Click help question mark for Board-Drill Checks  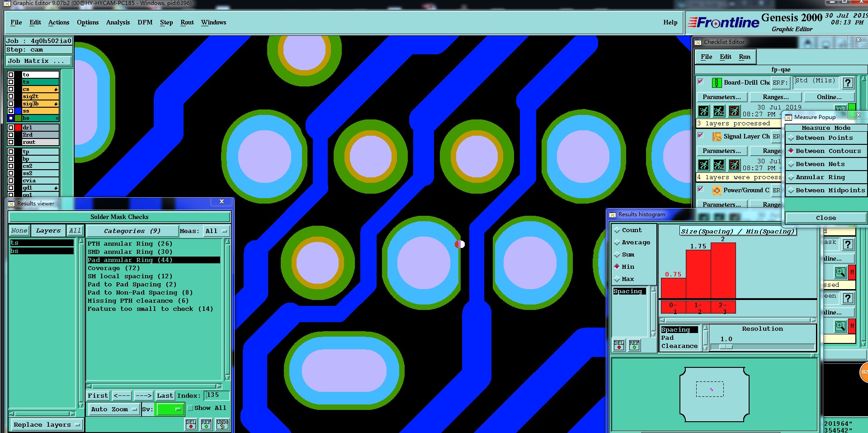coord(848,83)
